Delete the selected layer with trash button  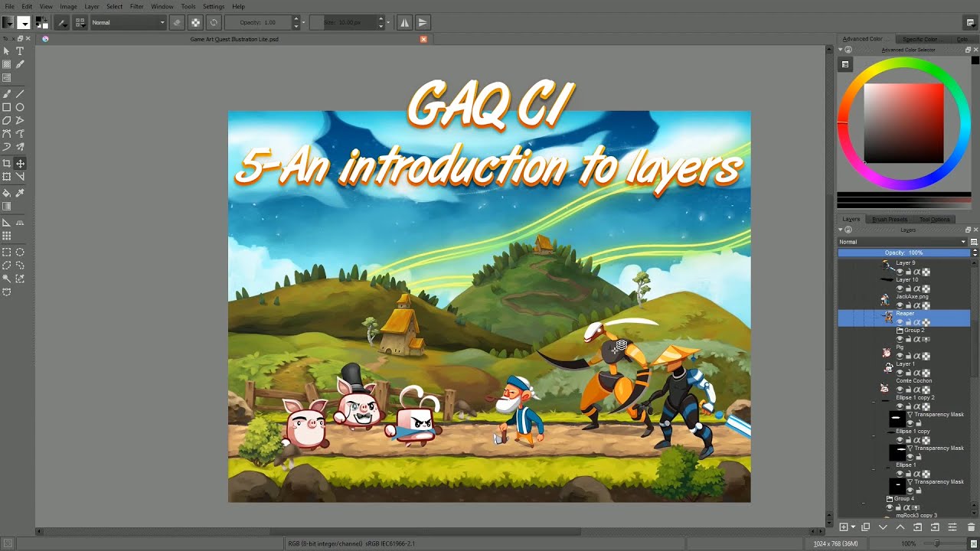[971, 527]
